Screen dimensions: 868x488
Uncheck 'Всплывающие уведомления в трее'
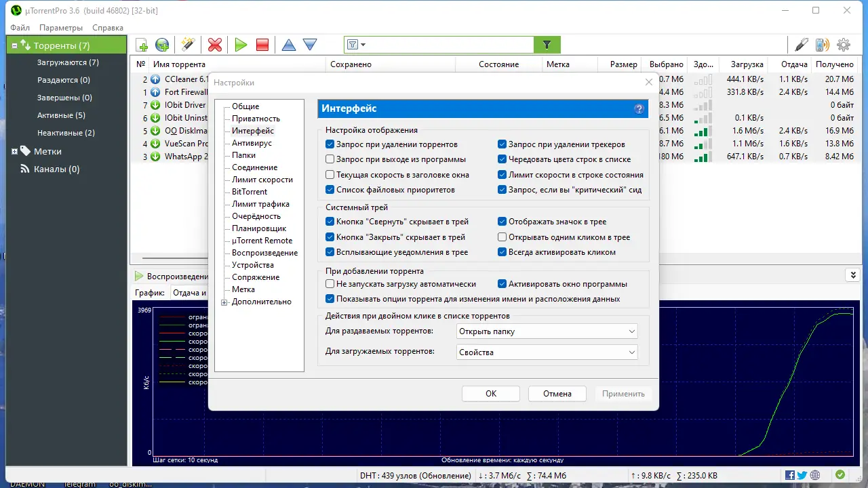pyautogui.click(x=330, y=252)
